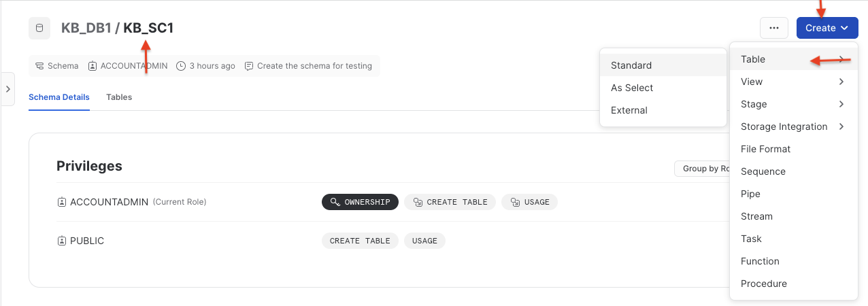868x306 pixels.
Task: Navigate to KB_DB1 breadcrumb link
Action: (86, 29)
